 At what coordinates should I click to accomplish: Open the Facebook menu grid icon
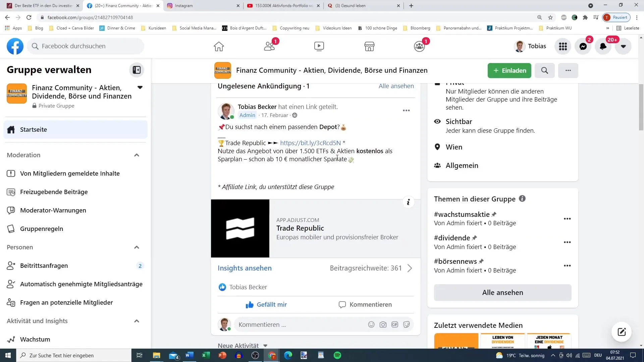click(563, 46)
